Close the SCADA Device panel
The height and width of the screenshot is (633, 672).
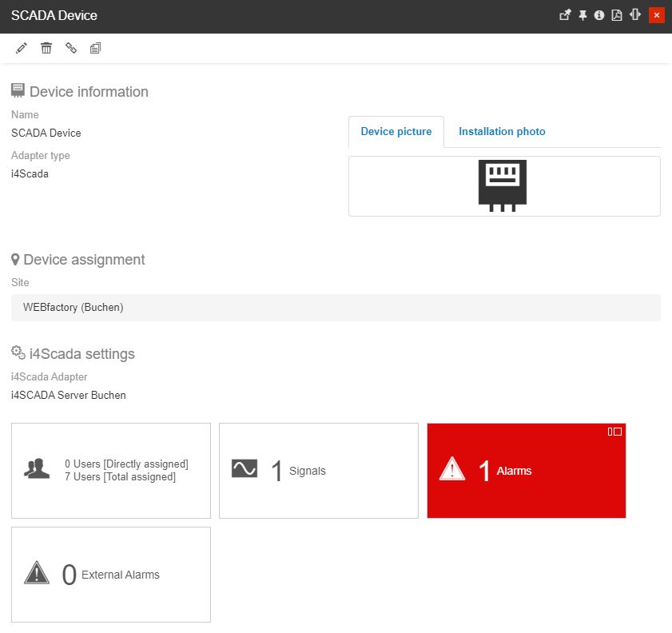pos(657,15)
